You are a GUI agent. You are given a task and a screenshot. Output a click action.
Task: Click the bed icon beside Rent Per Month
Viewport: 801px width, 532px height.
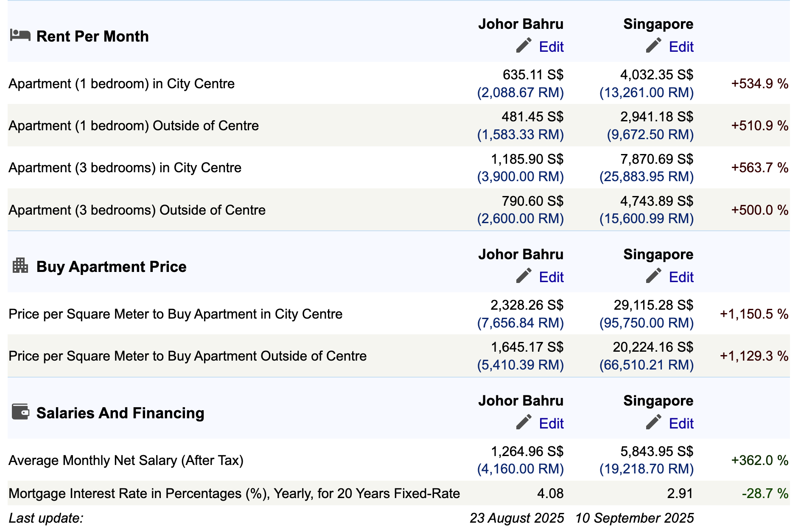pos(20,35)
